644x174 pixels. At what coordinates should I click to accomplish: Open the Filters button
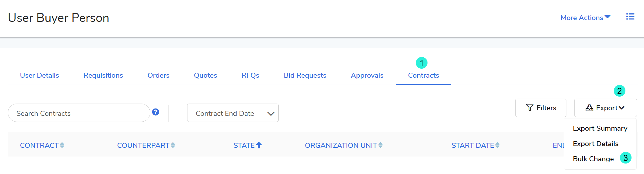click(541, 108)
